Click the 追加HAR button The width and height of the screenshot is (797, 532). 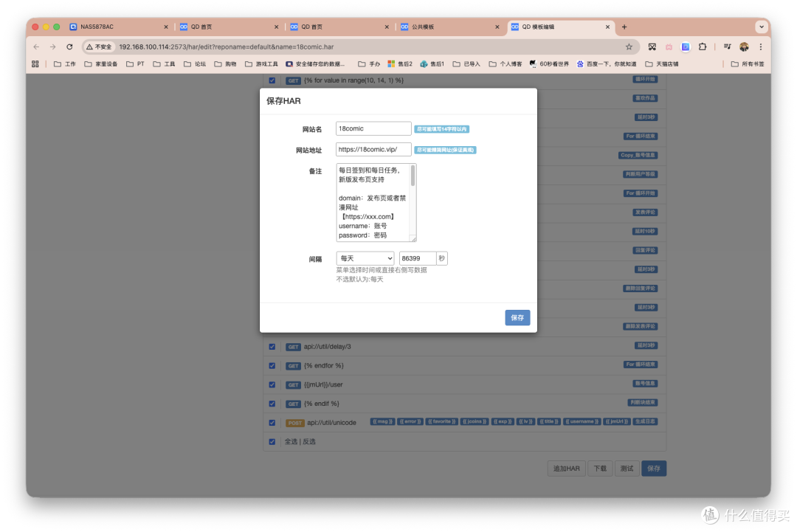[566, 469]
